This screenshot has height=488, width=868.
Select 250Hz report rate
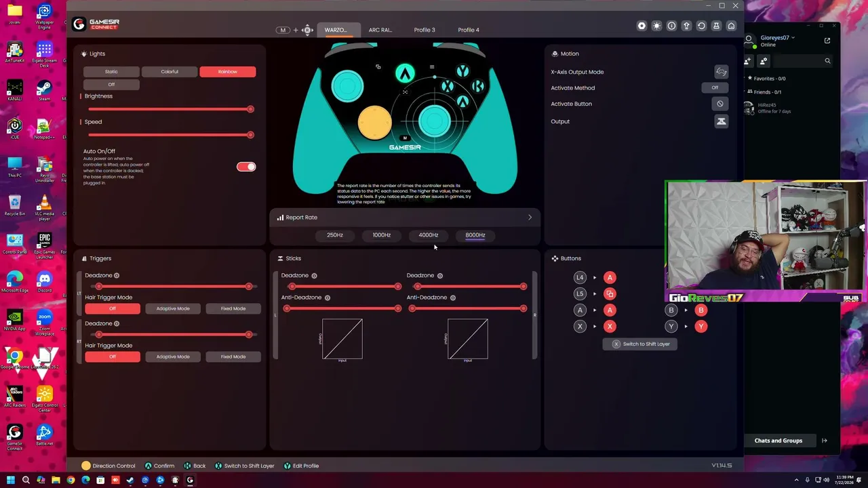coord(335,235)
